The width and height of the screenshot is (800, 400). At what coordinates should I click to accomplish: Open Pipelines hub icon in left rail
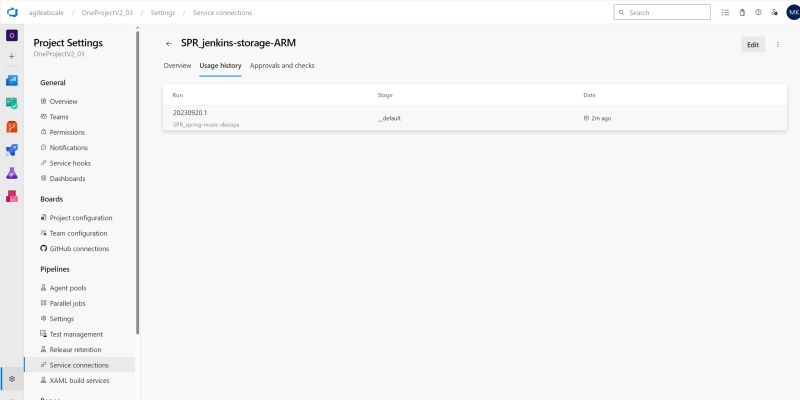12,149
